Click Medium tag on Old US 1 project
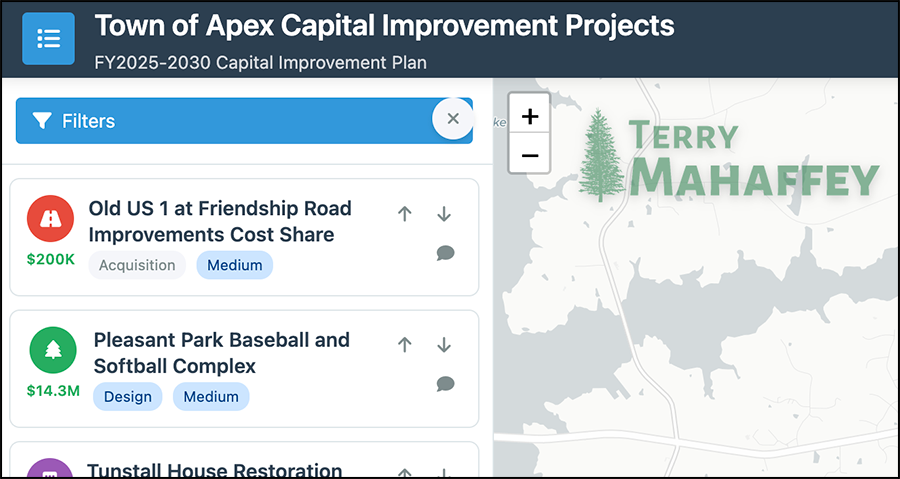The width and height of the screenshot is (900, 479). (234, 265)
